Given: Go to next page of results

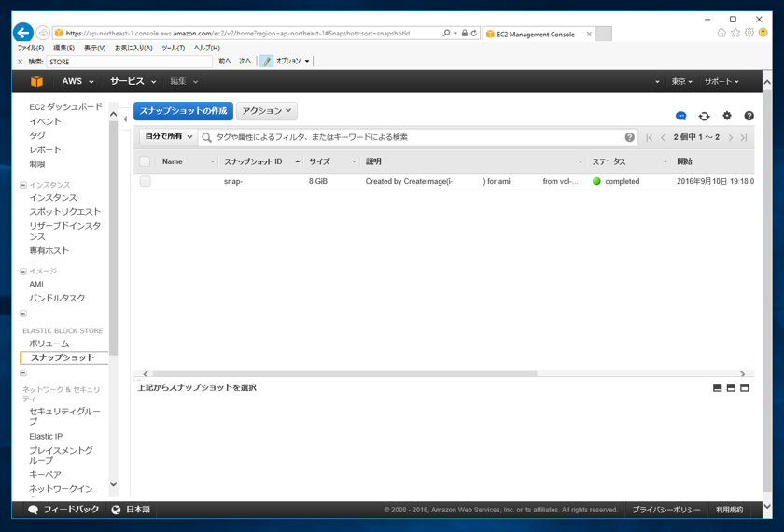Looking at the screenshot, I should 731,137.
